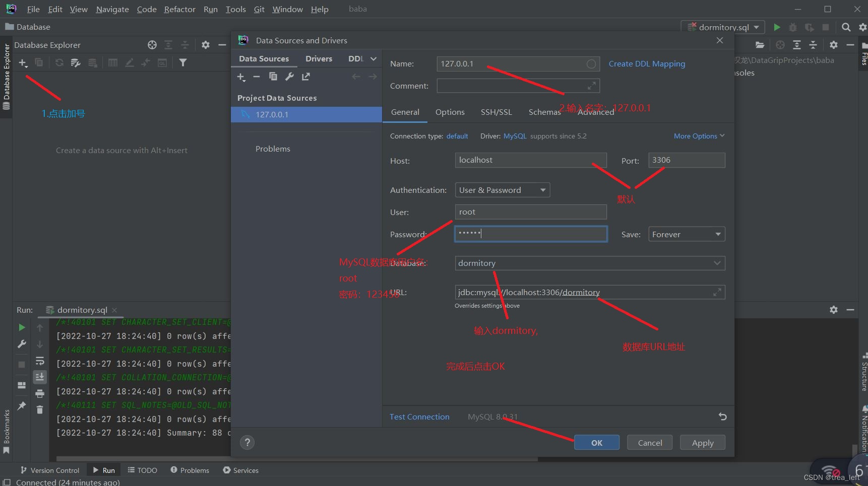Run dormitory.sql with the green play toolbar icon
This screenshot has height=486, width=868.
coord(777,27)
